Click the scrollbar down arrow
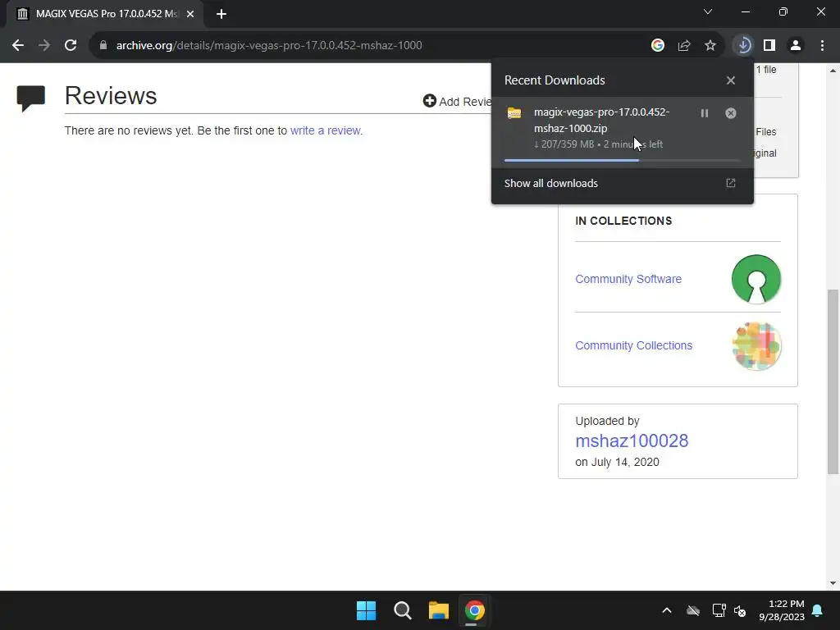840x630 pixels. (833, 583)
